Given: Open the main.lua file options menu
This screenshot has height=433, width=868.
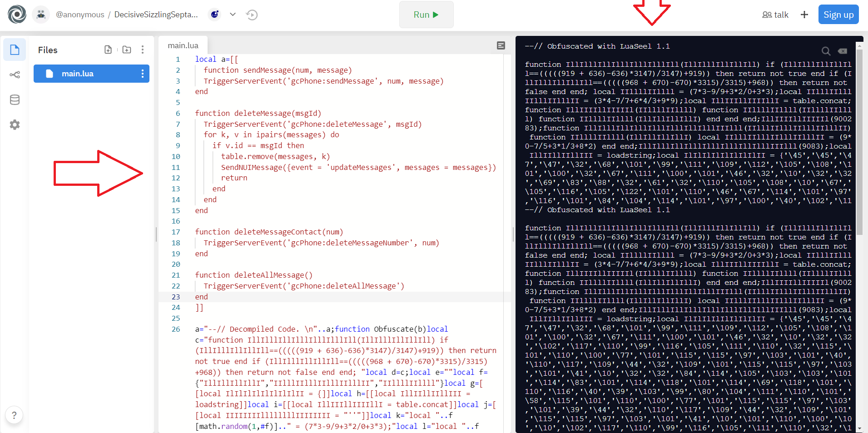Looking at the screenshot, I should 143,74.
